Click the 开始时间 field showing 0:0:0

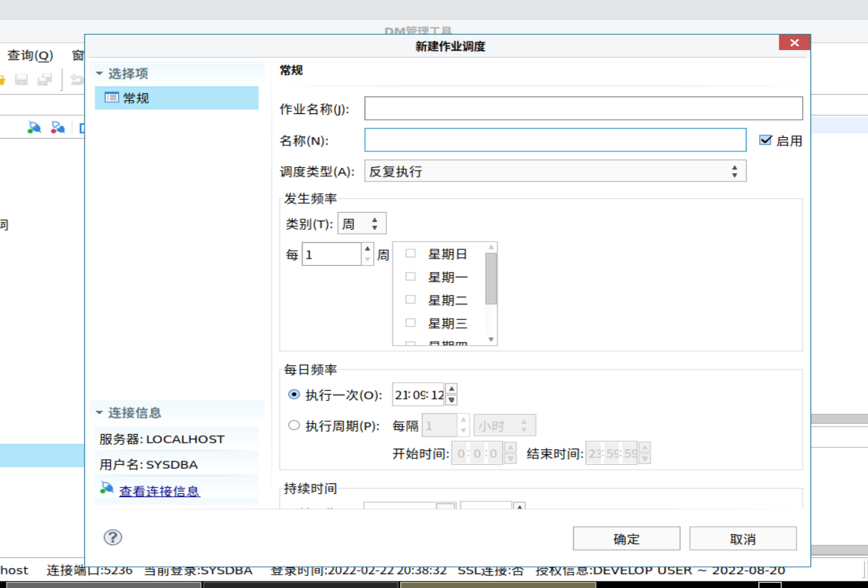coord(477,453)
